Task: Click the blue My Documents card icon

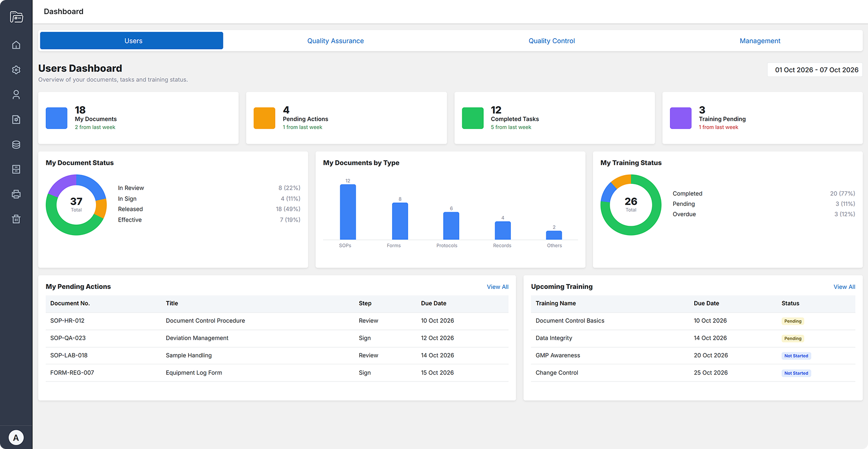Action: tap(57, 118)
